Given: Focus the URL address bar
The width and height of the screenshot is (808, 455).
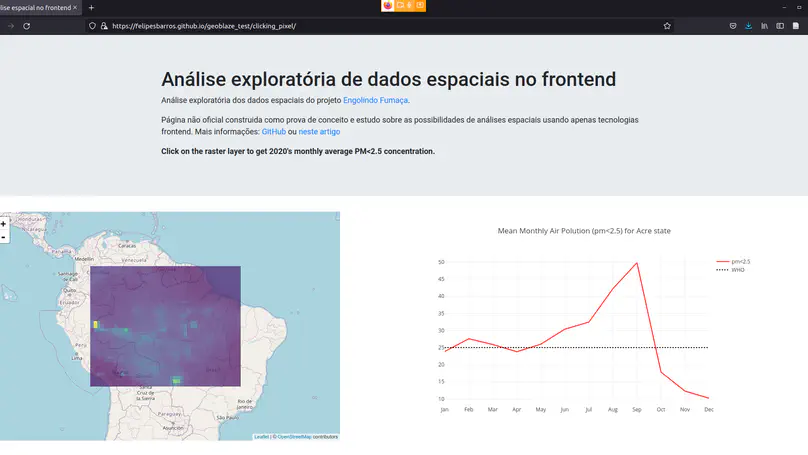Looking at the screenshot, I should click(381, 26).
